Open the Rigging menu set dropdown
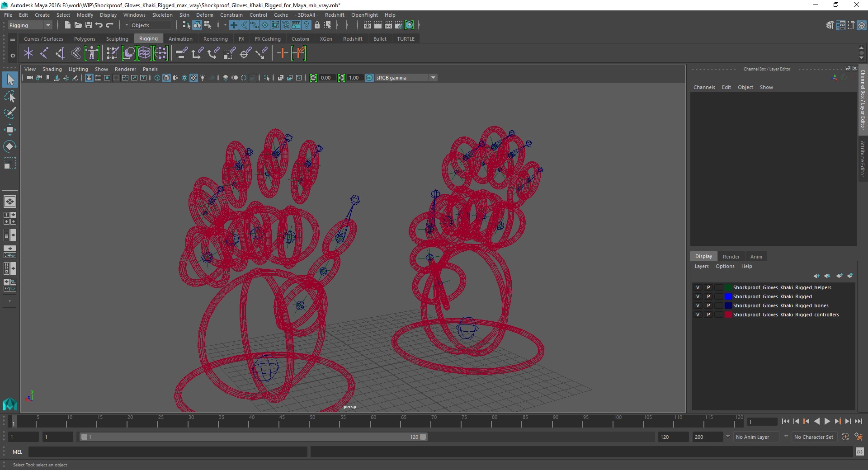This screenshot has width=868, height=470. [30, 25]
